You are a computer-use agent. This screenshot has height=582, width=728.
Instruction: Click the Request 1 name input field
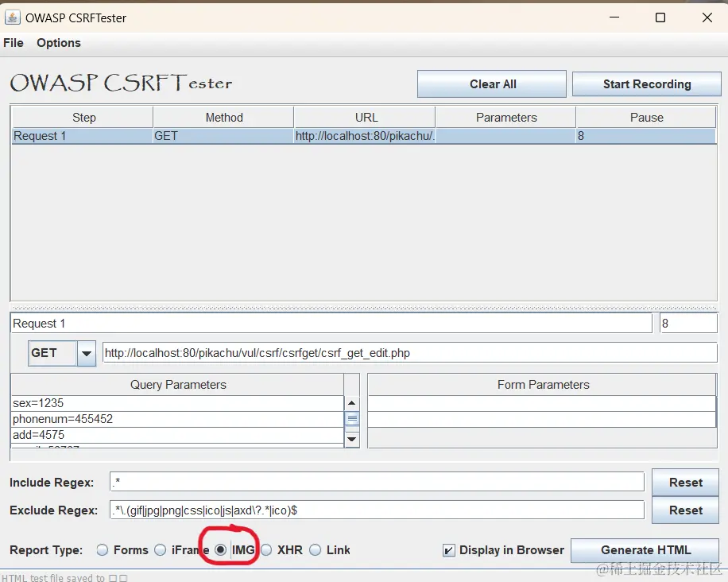tap(331, 324)
